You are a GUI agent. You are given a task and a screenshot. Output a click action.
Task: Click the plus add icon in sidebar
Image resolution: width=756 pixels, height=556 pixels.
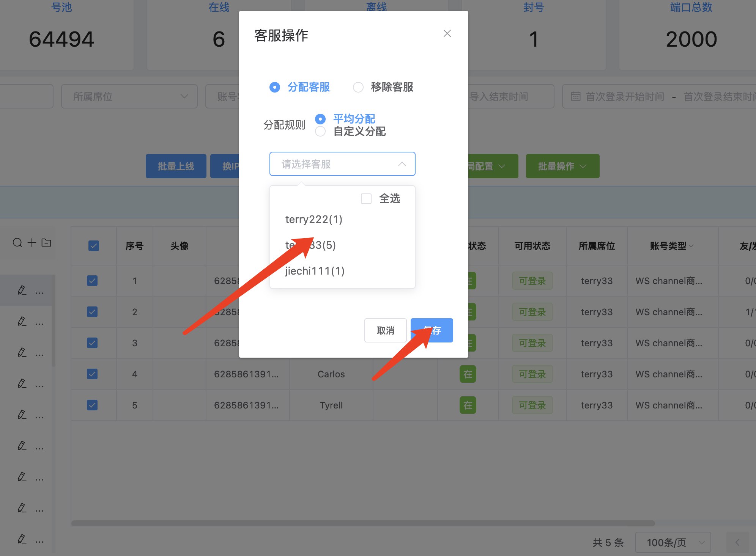coord(32,243)
